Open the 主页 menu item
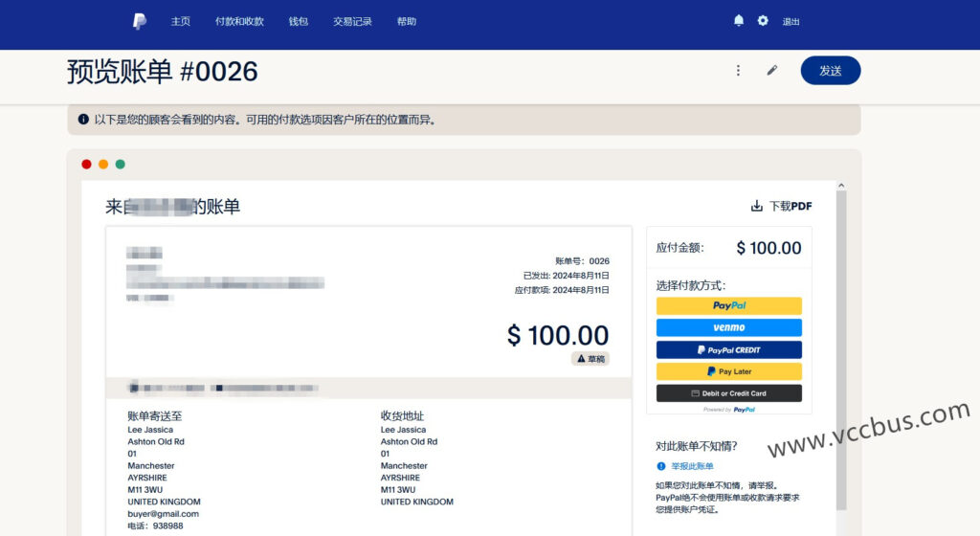The height and width of the screenshot is (536, 980). (180, 21)
